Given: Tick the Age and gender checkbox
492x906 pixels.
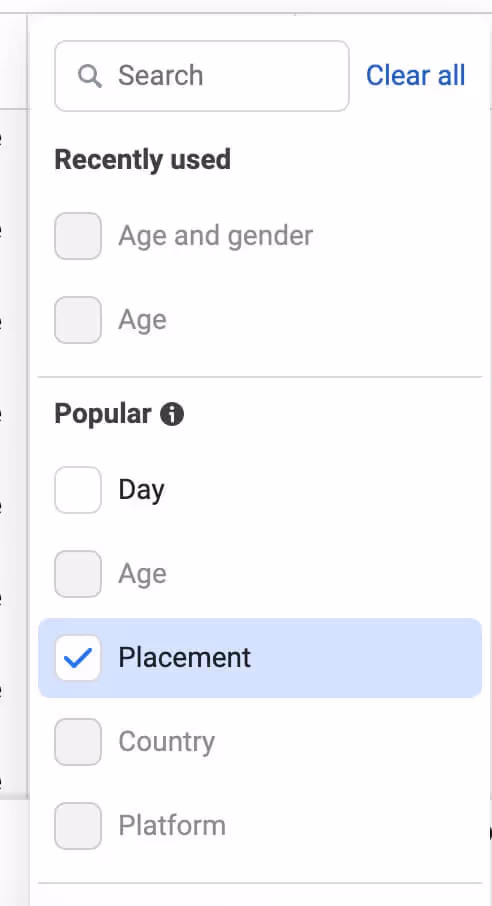Looking at the screenshot, I should point(78,236).
